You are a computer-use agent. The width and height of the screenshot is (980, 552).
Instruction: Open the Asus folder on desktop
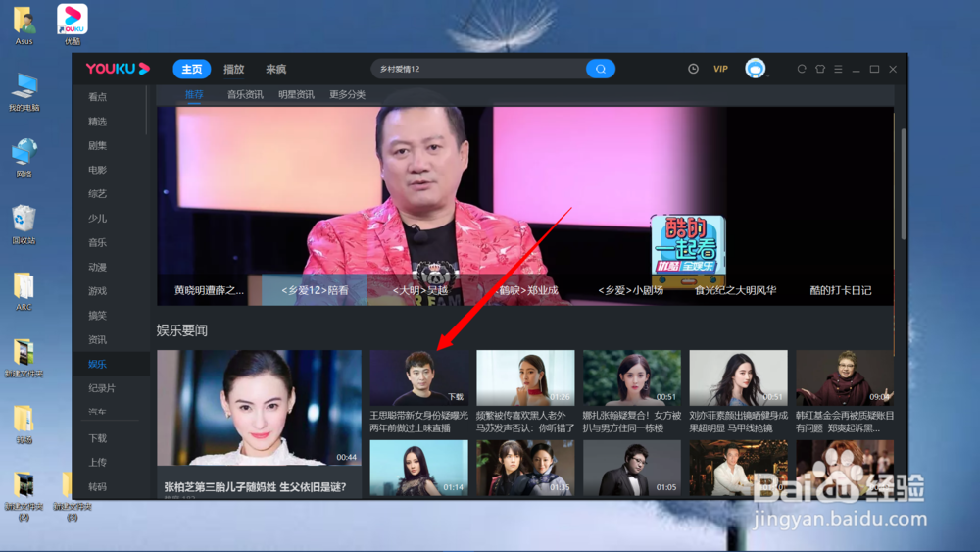click(24, 25)
